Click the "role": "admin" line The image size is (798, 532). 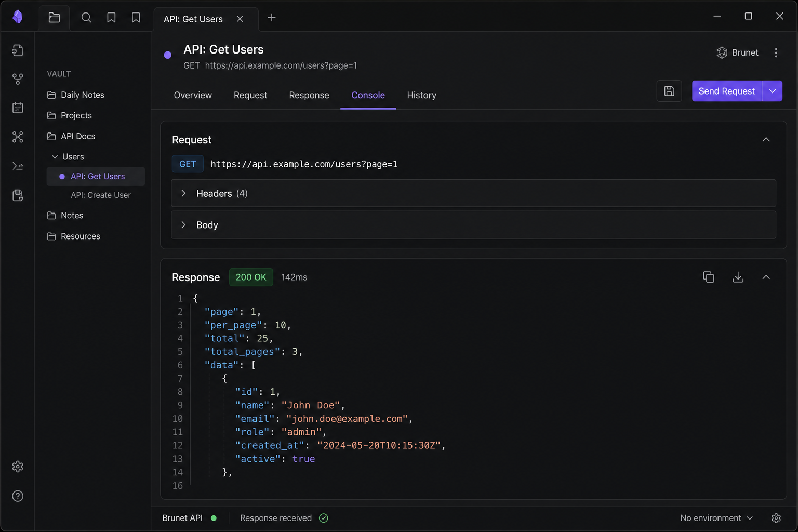(281, 432)
